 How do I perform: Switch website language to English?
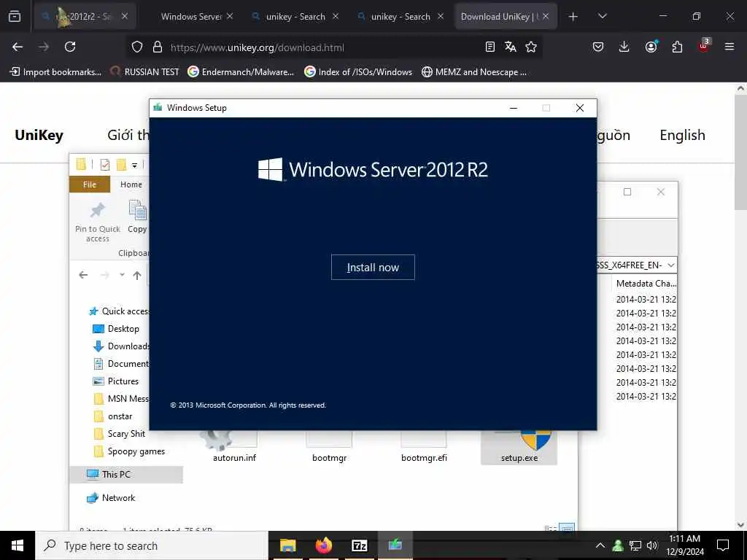click(682, 135)
